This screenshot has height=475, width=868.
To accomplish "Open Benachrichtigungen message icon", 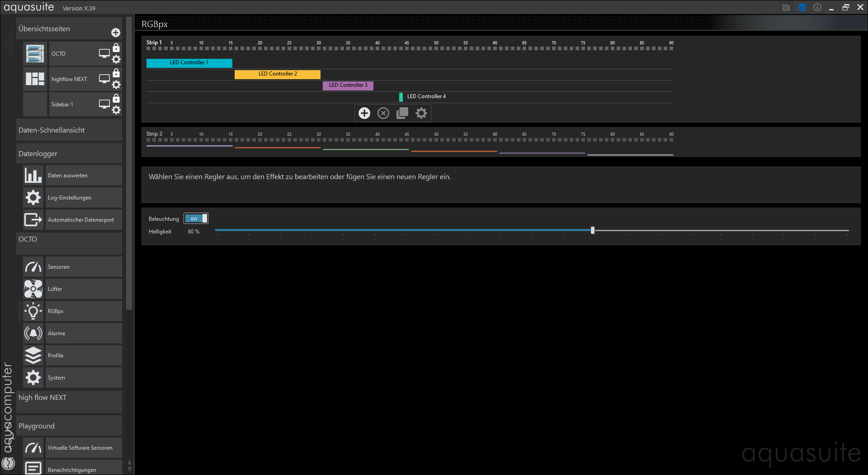I will tap(33, 467).
